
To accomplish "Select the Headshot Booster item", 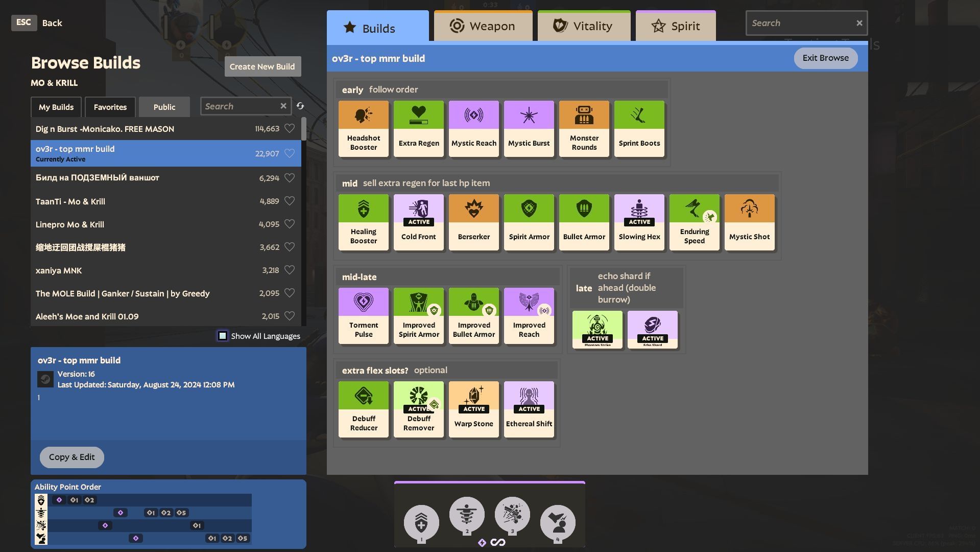I will [363, 128].
